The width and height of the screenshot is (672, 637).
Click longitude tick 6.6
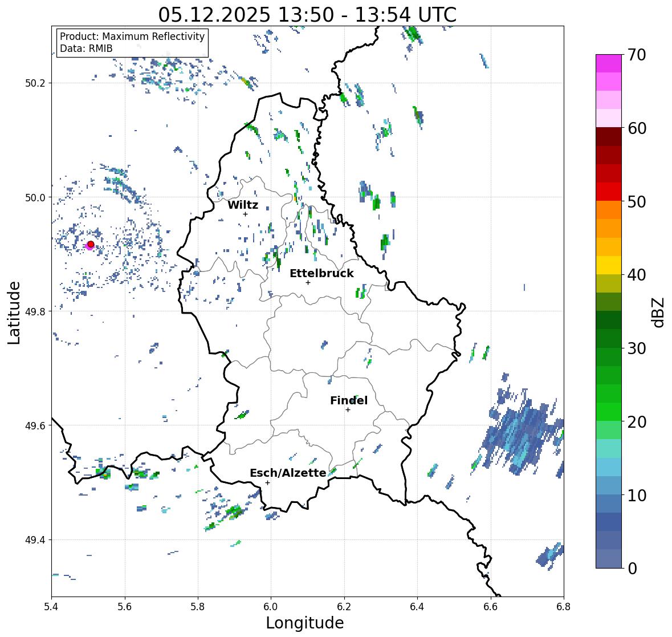tap(491, 607)
